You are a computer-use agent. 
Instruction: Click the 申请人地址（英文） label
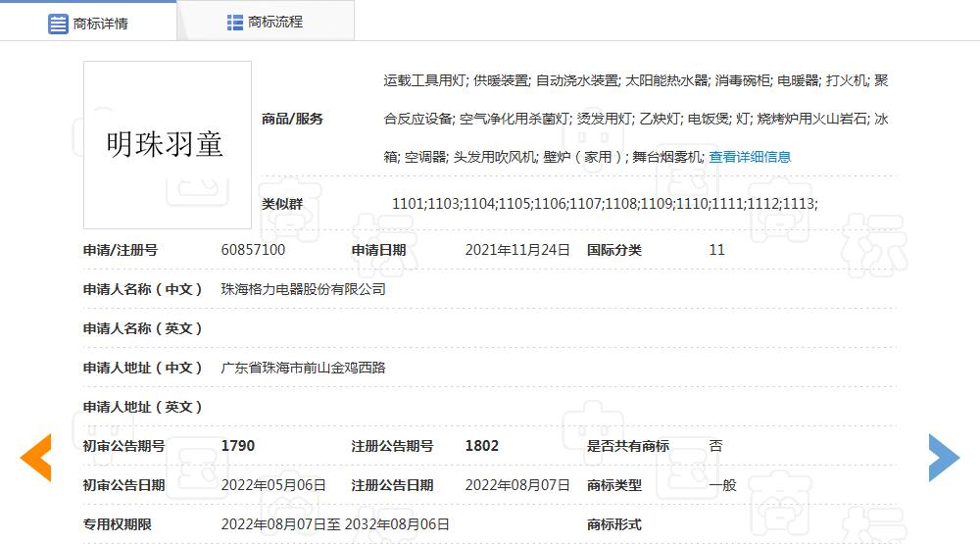click(142, 407)
